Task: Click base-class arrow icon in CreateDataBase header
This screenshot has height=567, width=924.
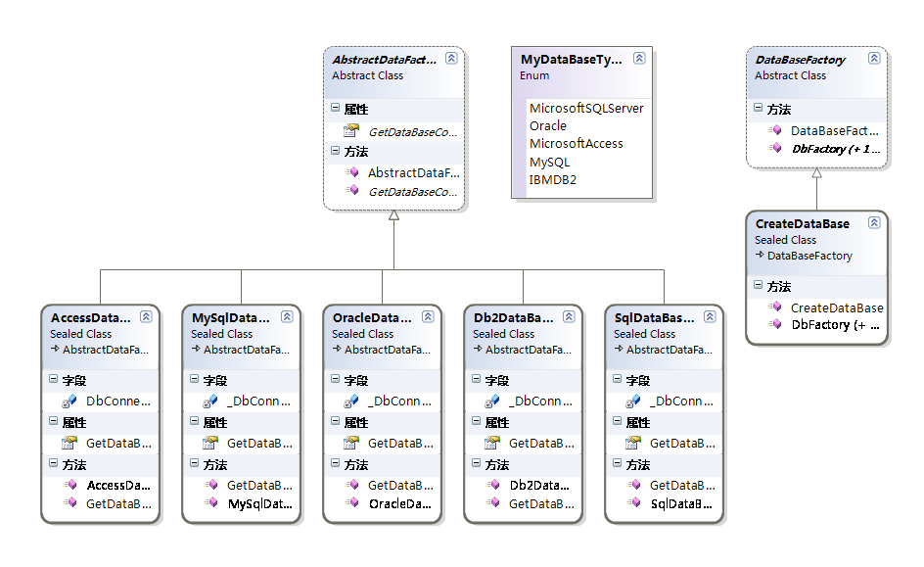Action: tap(760, 255)
